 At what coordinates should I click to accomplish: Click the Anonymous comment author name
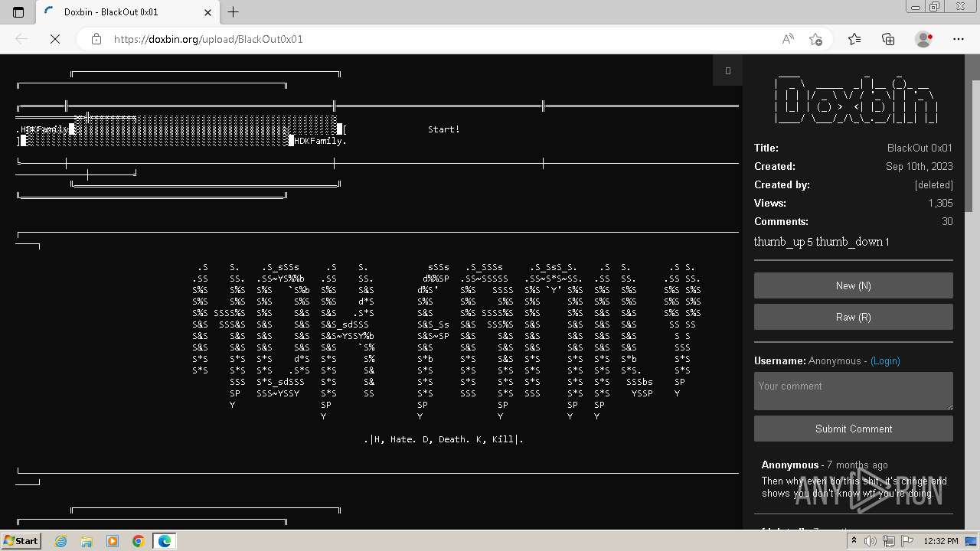click(x=790, y=465)
